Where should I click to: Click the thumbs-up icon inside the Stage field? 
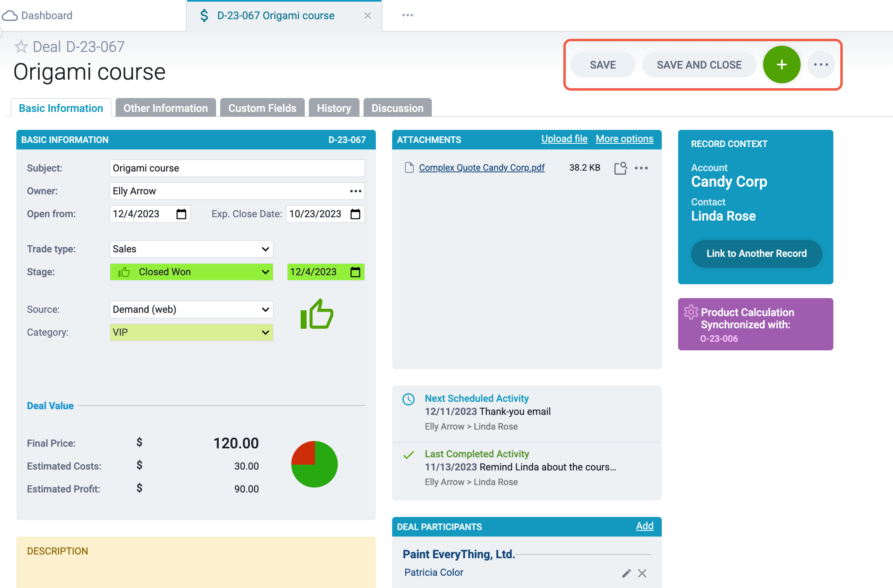click(124, 272)
